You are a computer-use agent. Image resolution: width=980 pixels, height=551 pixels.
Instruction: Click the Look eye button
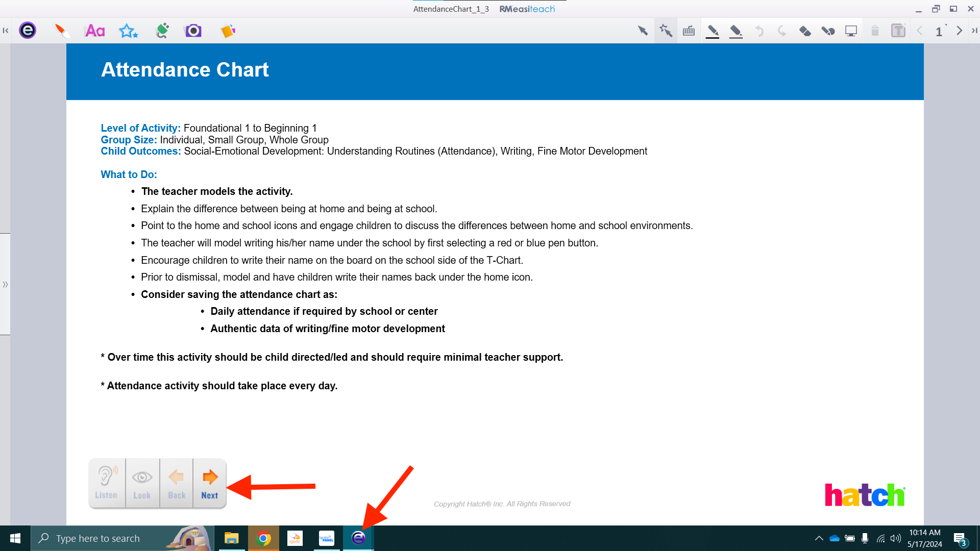click(x=142, y=483)
